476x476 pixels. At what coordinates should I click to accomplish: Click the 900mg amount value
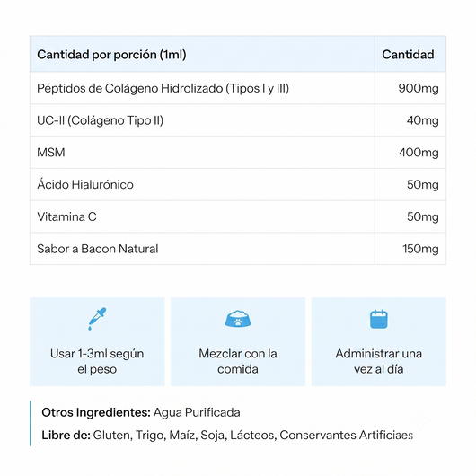click(x=419, y=88)
